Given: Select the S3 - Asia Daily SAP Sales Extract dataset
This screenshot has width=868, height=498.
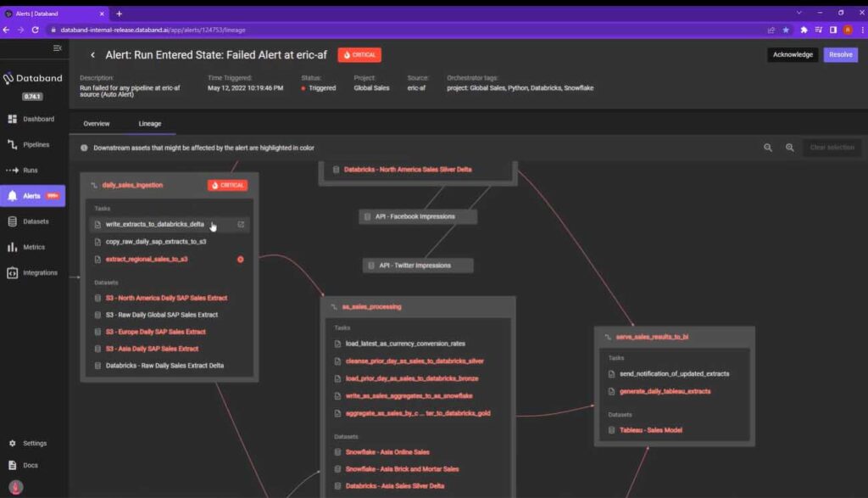Looking at the screenshot, I should pos(152,349).
